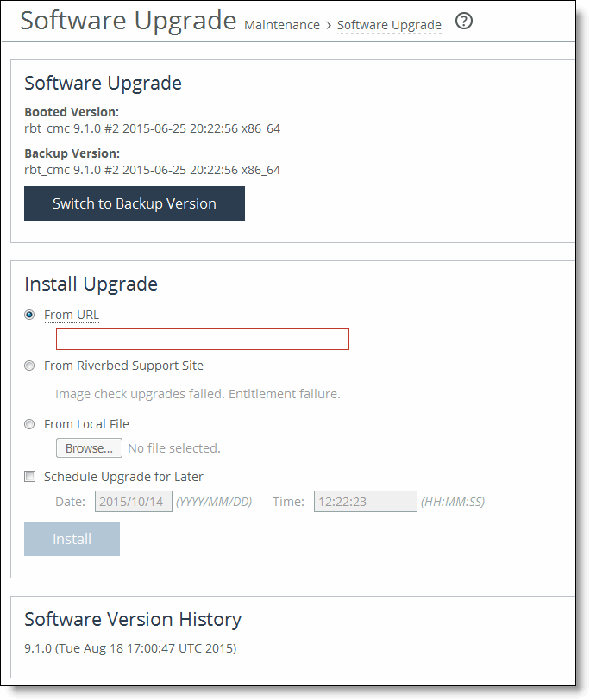Click the Schedule Upgrade for Later label
Image resolution: width=590 pixels, height=700 pixels.
tap(123, 477)
